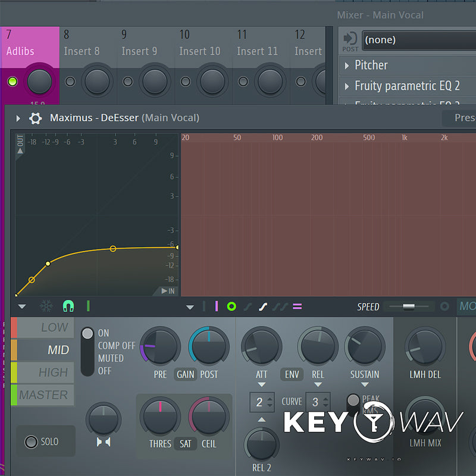
Task: Toggle the envelope snap magnet icon
Action: (68, 306)
